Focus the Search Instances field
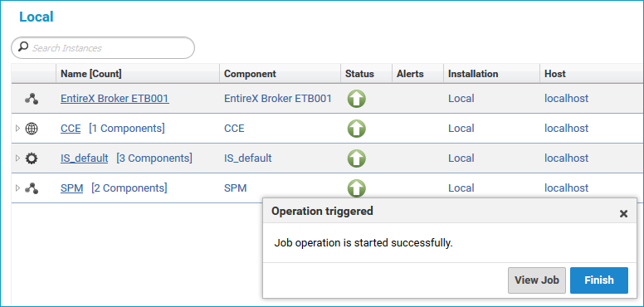This screenshot has height=307, width=644. (103, 48)
